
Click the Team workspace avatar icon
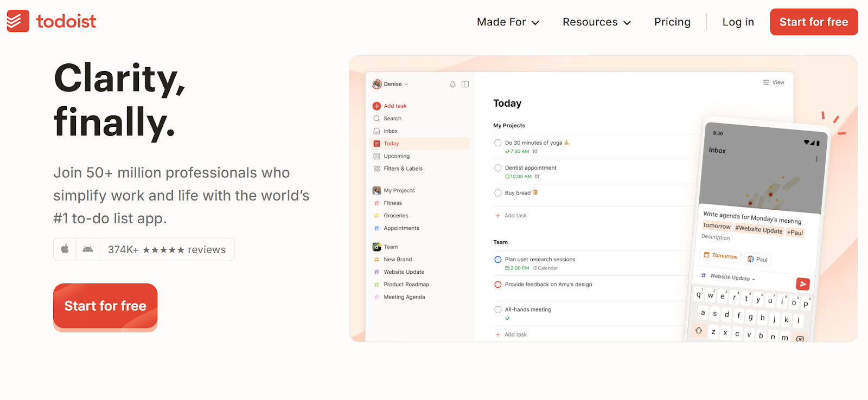[x=376, y=247]
